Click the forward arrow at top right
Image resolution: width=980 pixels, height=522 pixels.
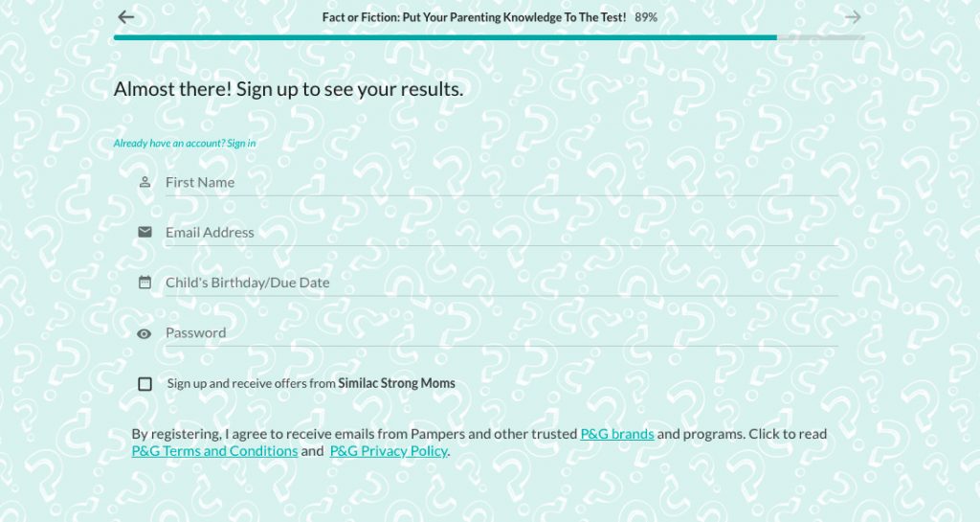[x=853, y=17]
